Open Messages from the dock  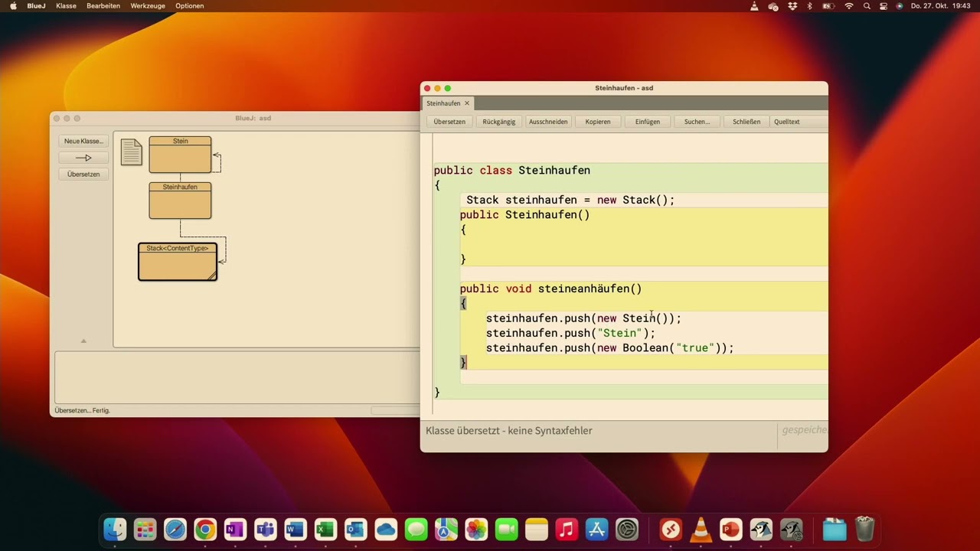click(416, 529)
